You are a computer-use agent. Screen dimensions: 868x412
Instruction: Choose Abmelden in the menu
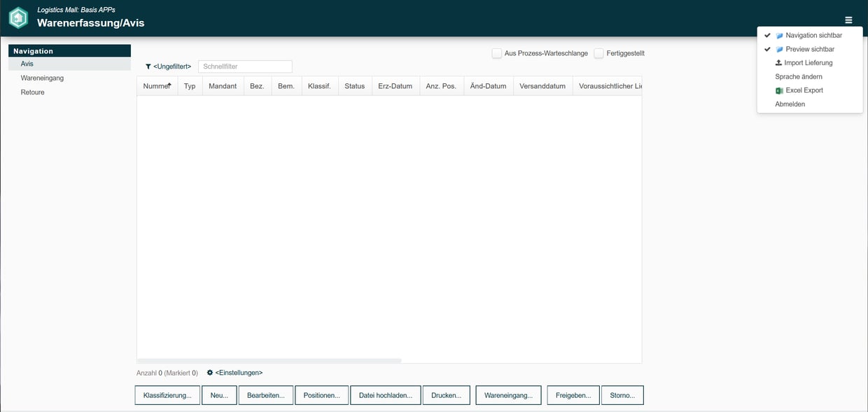(x=790, y=104)
